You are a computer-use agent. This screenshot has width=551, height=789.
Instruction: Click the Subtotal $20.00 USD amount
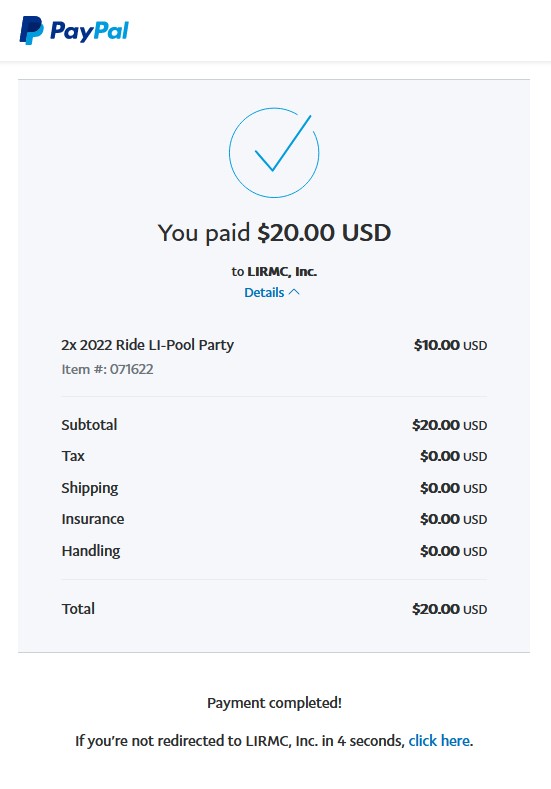pyautogui.click(x=449, y=425)
